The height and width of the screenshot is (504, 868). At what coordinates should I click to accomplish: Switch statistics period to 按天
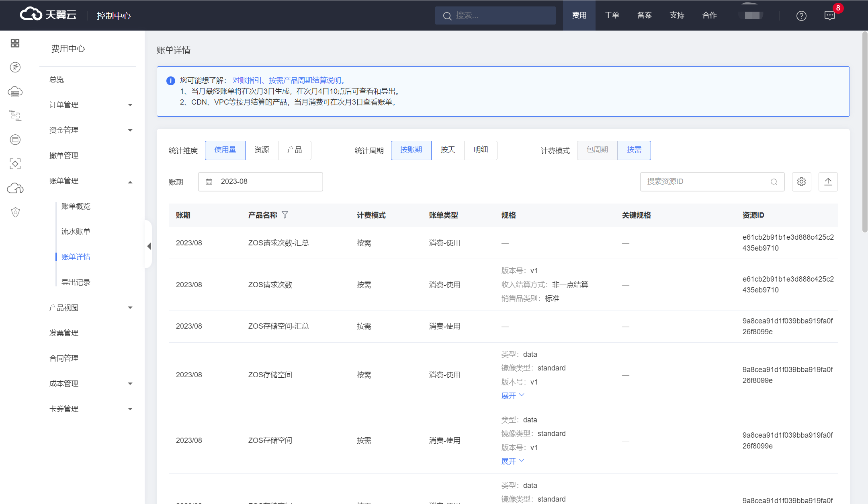click(x=448, y=150)
